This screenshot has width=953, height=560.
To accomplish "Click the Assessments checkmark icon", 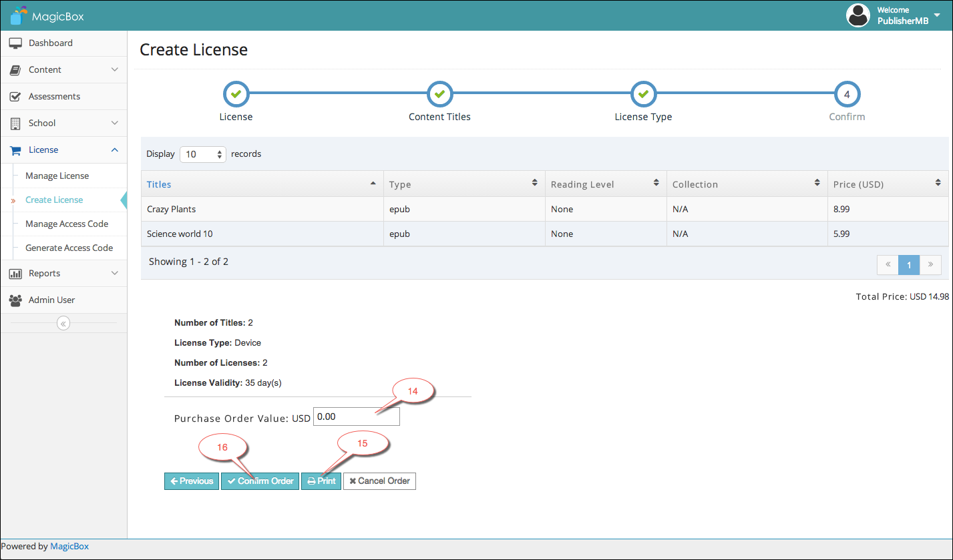I will [15, 97].
